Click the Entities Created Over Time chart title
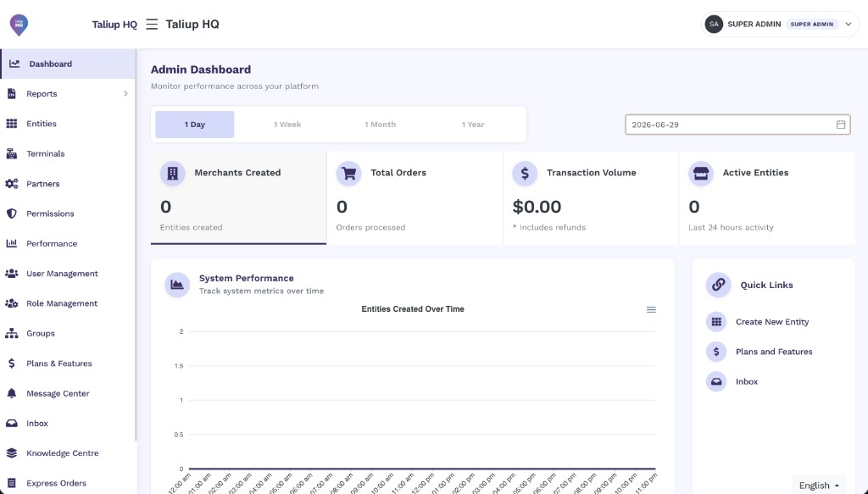 413,309
